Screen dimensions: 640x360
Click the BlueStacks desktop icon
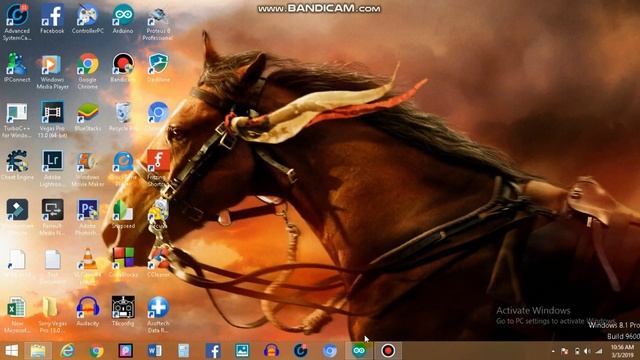[87, 117]
